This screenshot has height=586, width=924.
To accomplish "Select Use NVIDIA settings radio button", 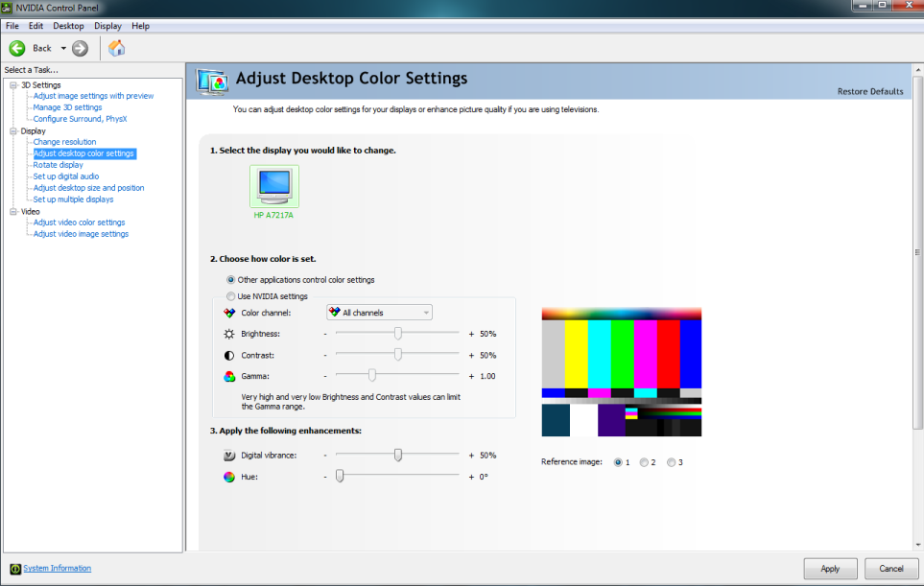I will pos(230,296).
